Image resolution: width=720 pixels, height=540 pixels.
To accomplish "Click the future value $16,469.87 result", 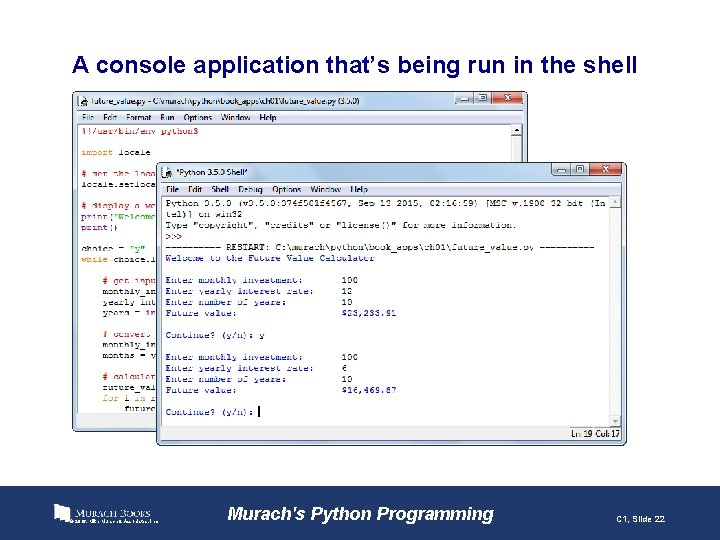I will pyautogui.click(x=369, y=390).
